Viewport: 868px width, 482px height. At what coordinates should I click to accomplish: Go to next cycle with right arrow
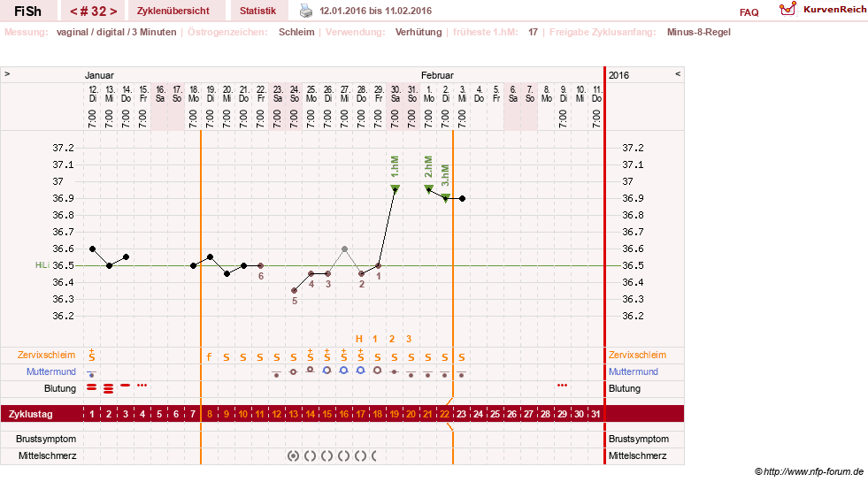pos(113,11)
